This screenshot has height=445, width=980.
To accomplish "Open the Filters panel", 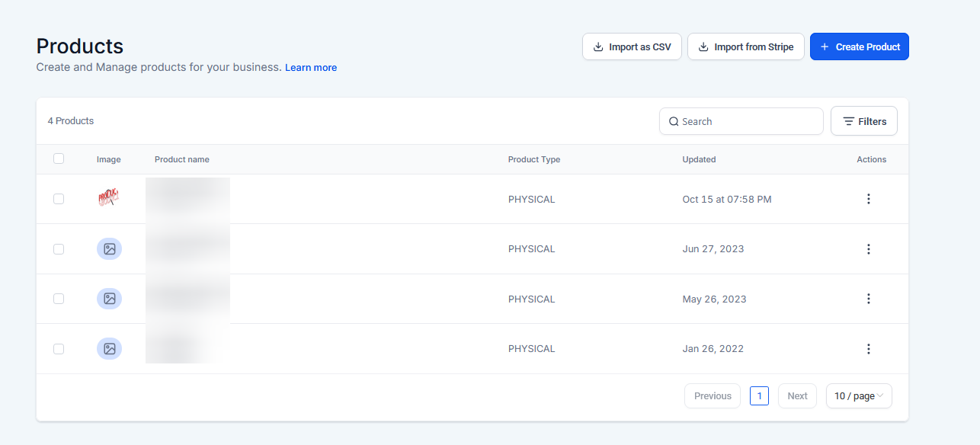I will pos(863,121).
